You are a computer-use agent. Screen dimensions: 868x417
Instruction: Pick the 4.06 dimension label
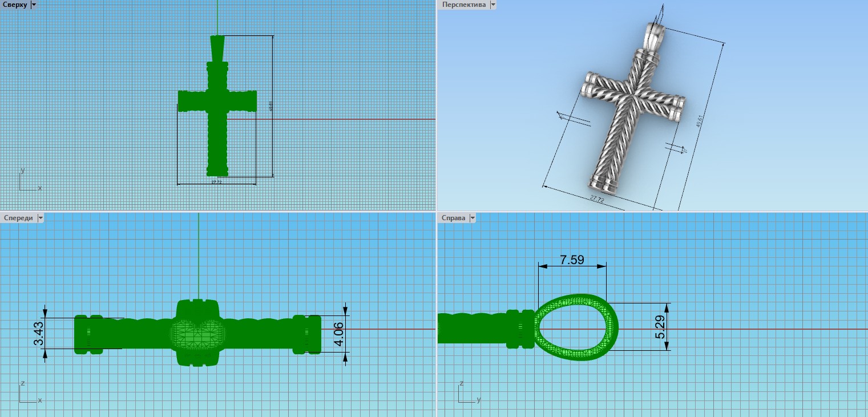pyautogui.click(x=339, y=334)
